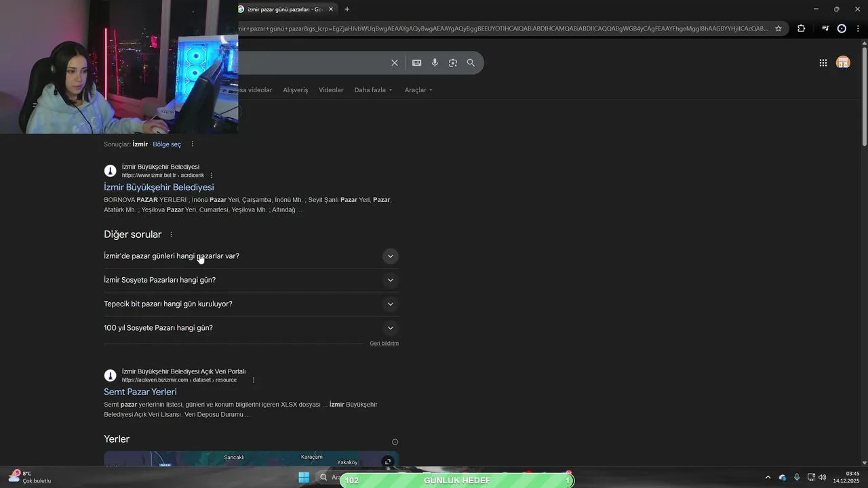868x488 pixels.
Task: Click the Yerler map preview
Action: tap(251, 459)
